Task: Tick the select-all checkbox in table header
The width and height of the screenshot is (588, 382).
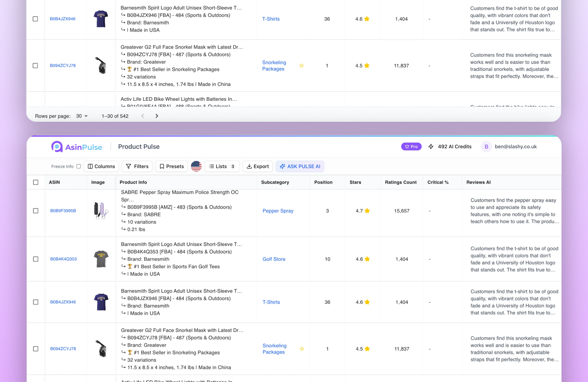Action: pos(36,182)
